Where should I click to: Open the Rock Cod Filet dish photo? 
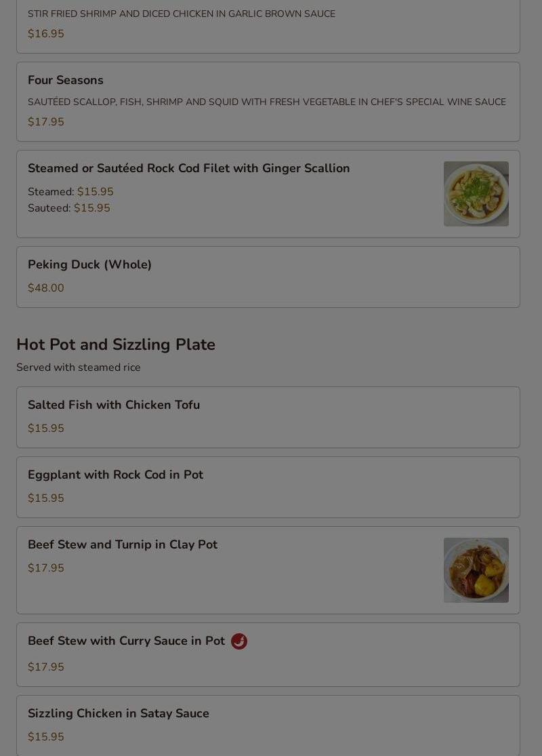coord(476,194)
